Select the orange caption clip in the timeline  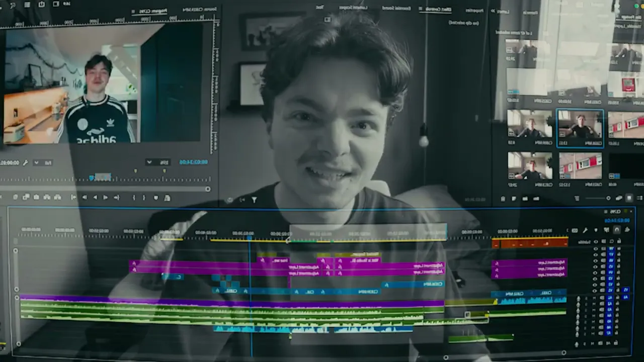coord(530,243)
